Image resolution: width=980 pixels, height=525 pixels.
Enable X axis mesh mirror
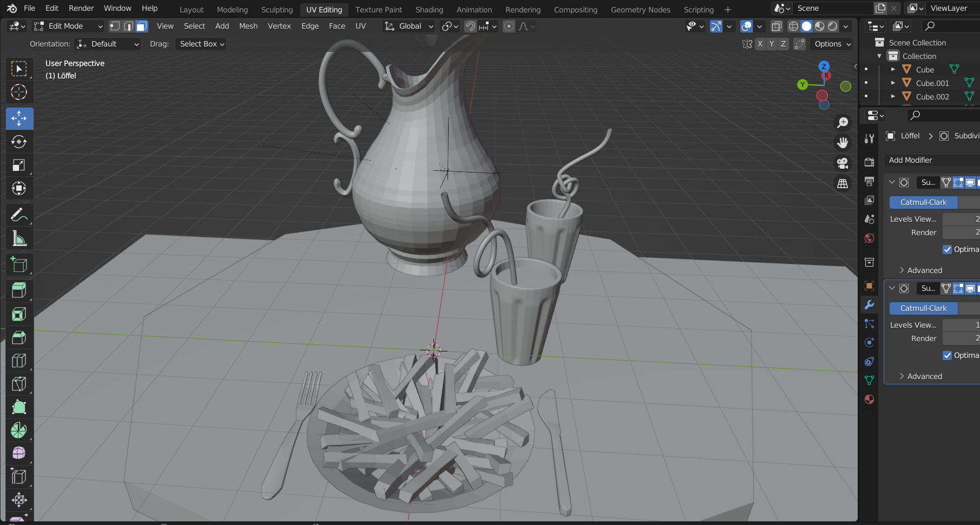tap(760, 44)
